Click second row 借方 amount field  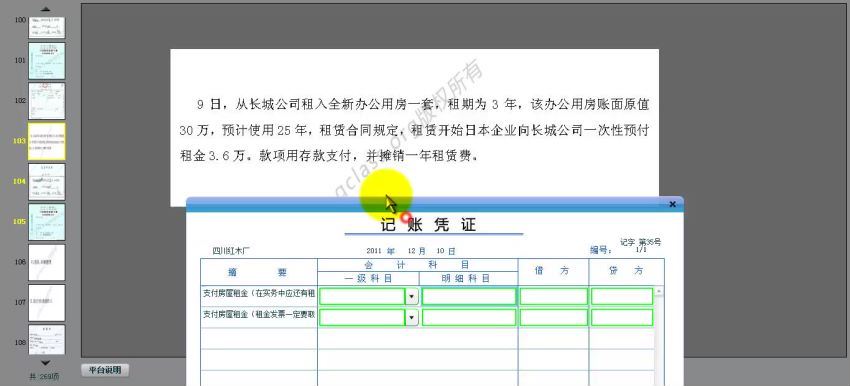(x=553, y=318)
